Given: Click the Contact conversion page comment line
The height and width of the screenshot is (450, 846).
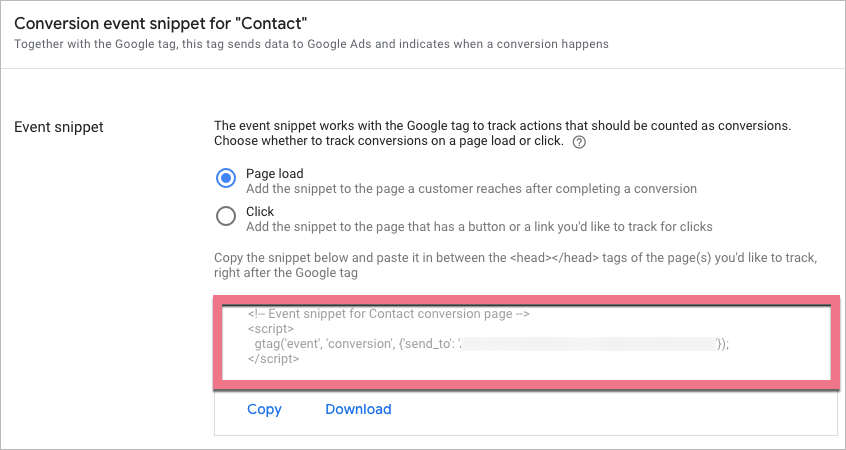Looking at the screenshot, I should (x=388, y=314).
